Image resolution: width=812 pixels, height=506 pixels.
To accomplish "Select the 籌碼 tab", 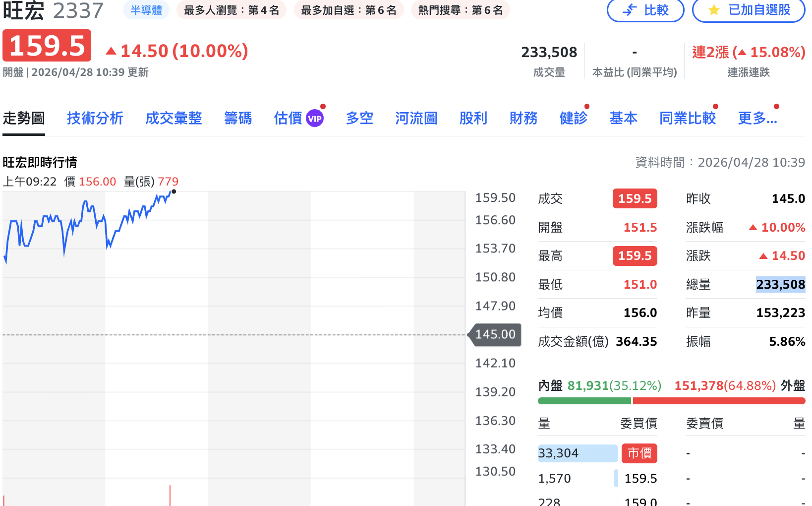I will (x=238, y=119).
